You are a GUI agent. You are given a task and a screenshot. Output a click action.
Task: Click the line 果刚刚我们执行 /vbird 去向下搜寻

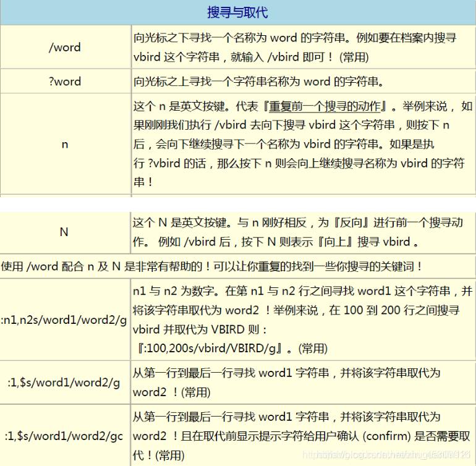[291, 125]
